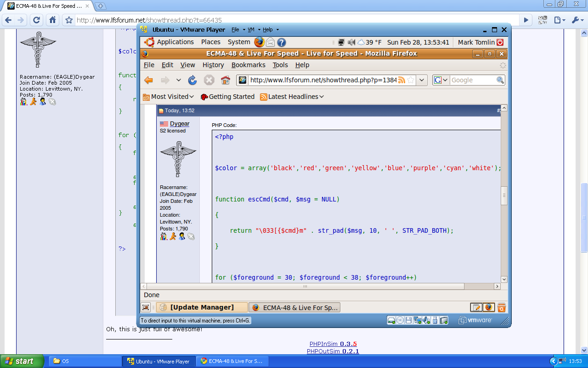Reload the Chrome page
This screenshot has width=588, height=368.
(37, 20)
